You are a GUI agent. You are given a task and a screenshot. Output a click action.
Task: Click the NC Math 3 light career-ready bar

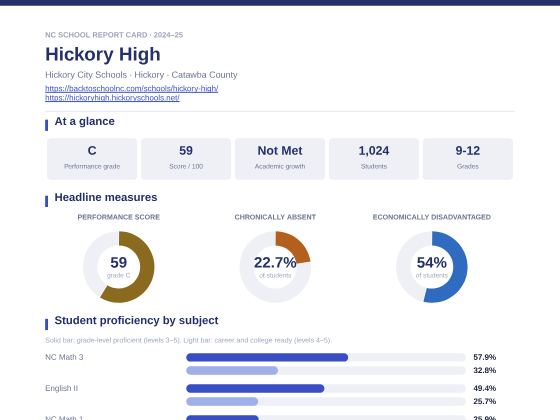click(232, 370)
